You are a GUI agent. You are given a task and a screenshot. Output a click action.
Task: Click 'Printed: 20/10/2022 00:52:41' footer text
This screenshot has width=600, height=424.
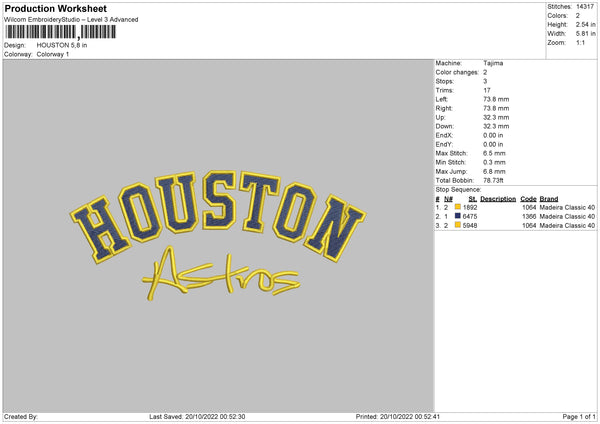398,417
